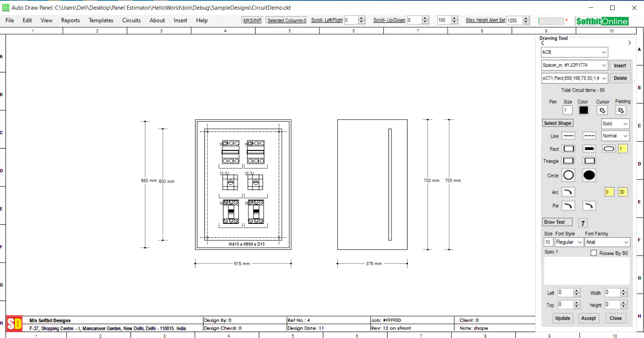Image resolution: width=644 pixels, height=338 pixels.
Task: Enable the Rotate By 90 checkbox
Action: coord(594,253)
